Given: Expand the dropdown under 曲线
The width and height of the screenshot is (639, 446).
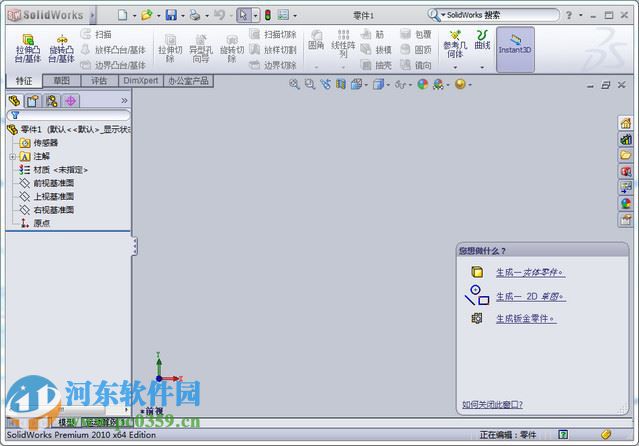Looking at the screenshot, I should tap(482, 67).
